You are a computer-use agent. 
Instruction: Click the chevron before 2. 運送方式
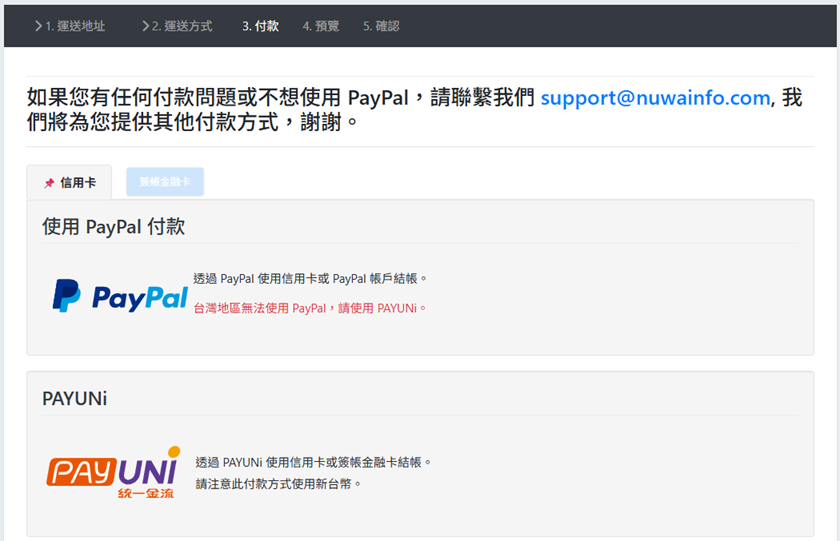pyautogui.click(x=146, y=26)
